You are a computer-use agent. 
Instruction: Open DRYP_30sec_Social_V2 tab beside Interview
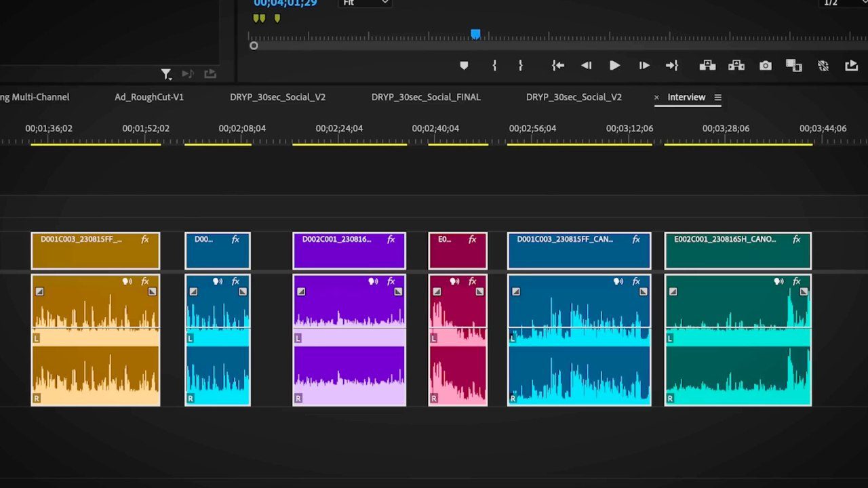(574, 97)
